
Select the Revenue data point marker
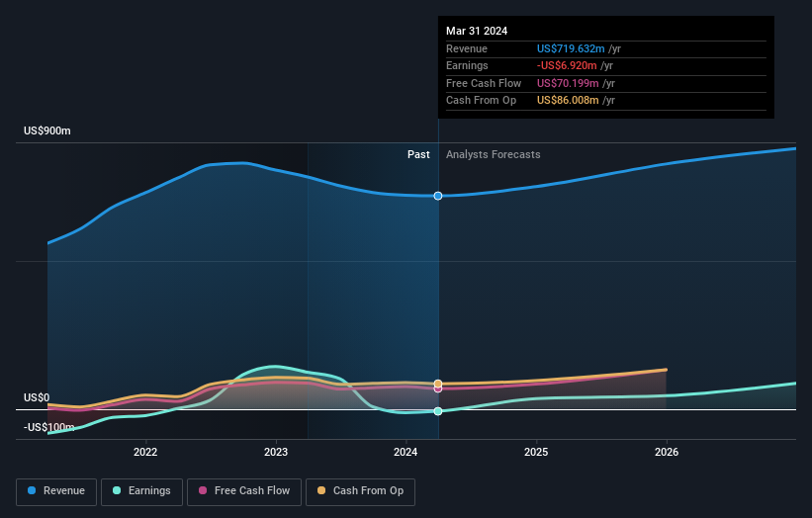pyautogui.click(x=438, y=196)
